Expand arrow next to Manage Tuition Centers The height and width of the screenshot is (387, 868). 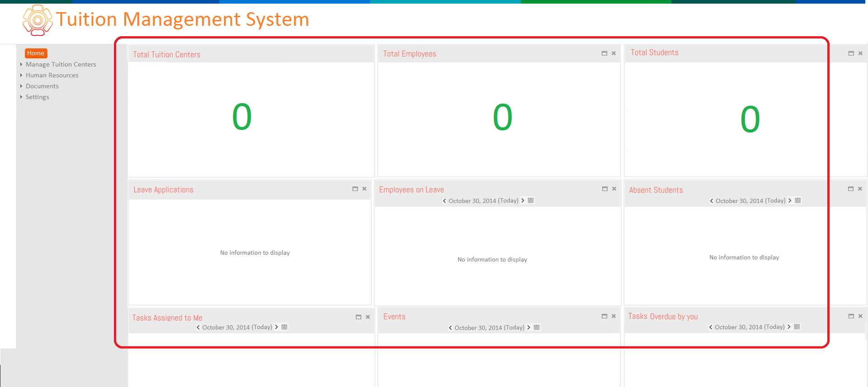(x=21, y=64)
